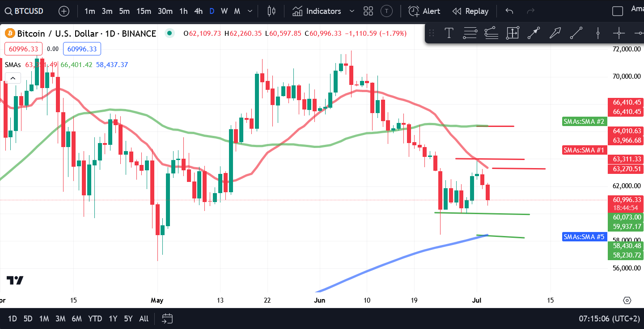
Task: Click the 60,073.00 green price tag
Action: point(625,217)
